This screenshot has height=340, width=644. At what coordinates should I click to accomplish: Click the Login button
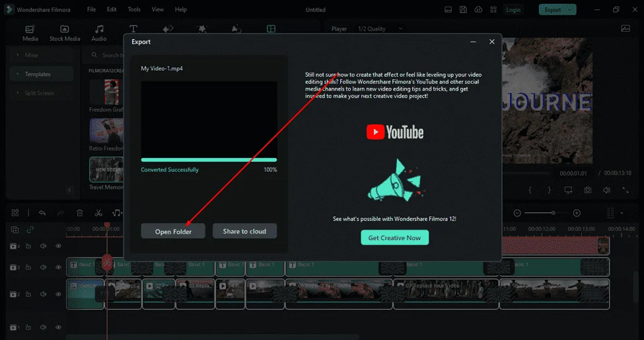click(513, 10)
